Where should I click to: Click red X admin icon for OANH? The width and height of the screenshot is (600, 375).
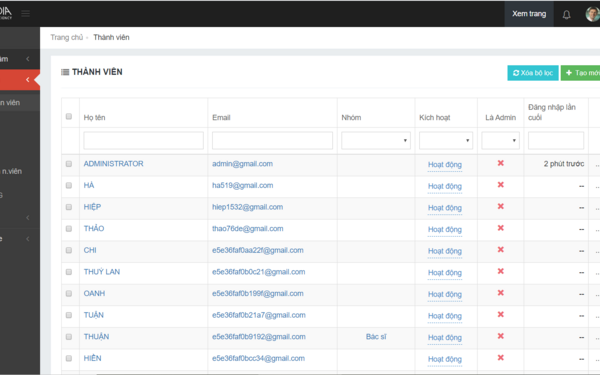pos(501,293)
